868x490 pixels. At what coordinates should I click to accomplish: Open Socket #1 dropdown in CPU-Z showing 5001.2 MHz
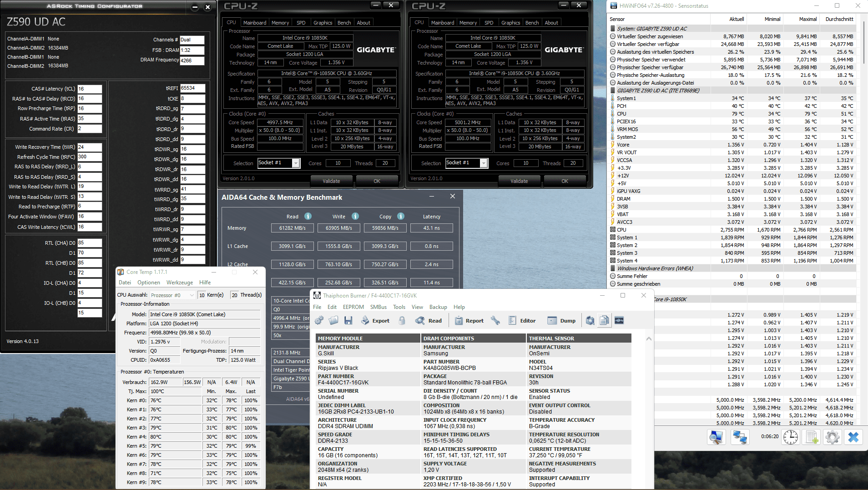[x=484, y=163]
